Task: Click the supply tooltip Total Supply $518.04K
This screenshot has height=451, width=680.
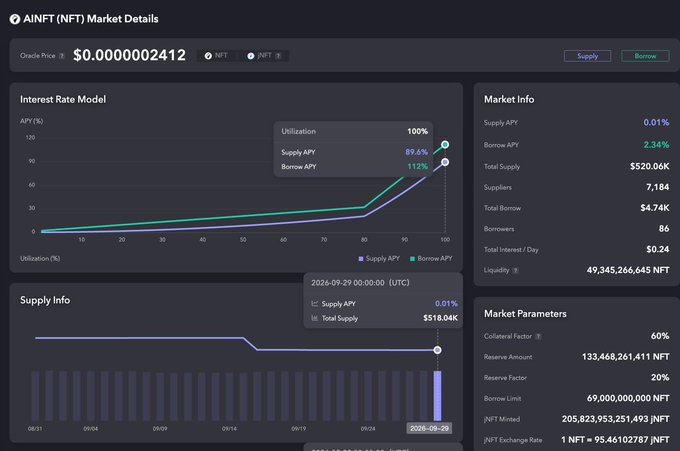Action: 440,318
